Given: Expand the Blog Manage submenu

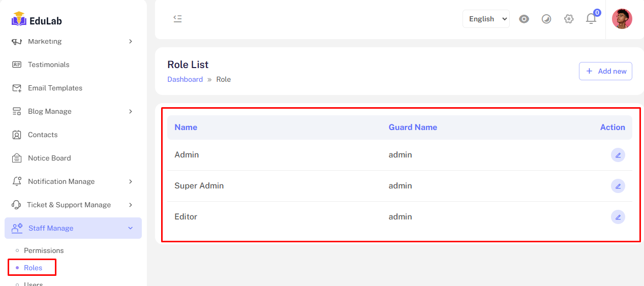Looking at the screenshot, I should click(x=50, y=111).
